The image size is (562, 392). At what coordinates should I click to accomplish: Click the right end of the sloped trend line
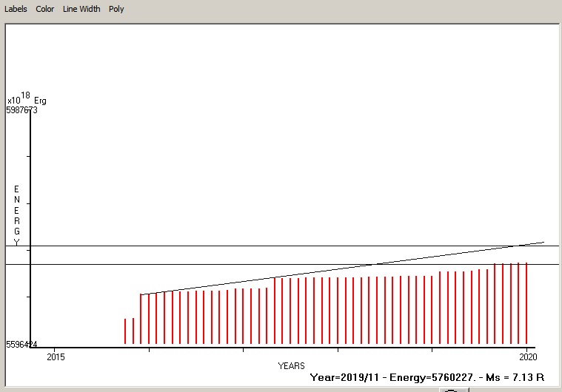coord(543,242)
